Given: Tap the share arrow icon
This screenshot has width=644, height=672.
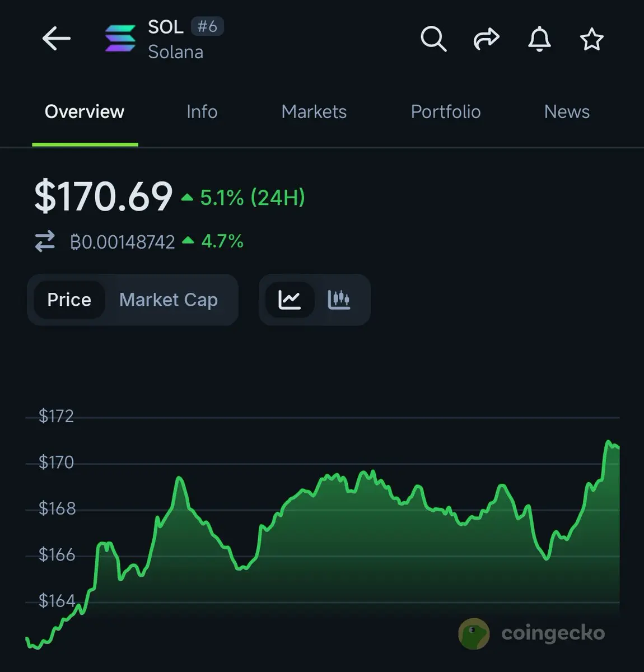Looking at the screenshot, I should click(486, 39).
